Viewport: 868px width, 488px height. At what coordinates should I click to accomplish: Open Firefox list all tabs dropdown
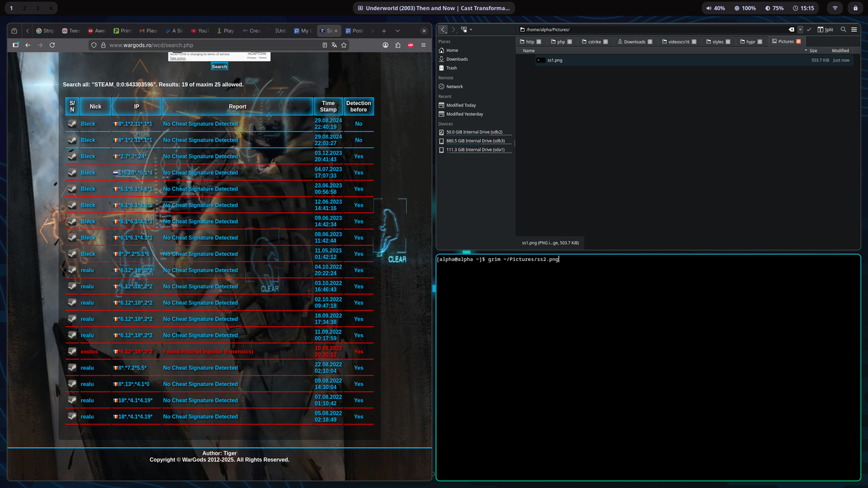(x=397, y=30)
